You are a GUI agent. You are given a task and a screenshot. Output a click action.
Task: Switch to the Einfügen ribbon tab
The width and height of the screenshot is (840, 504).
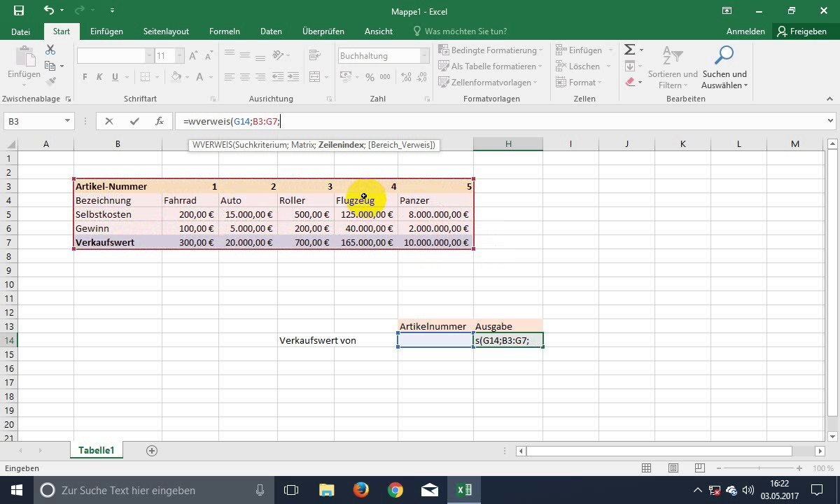click(x=106, y=31)
